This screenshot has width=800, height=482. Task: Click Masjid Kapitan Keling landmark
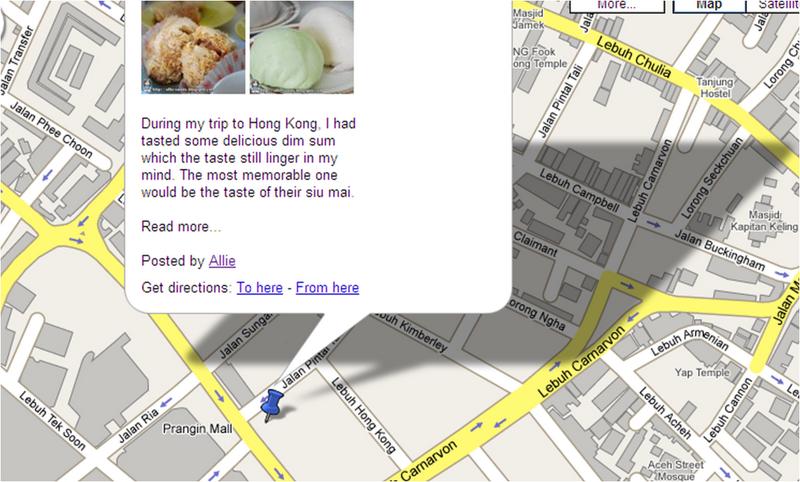764,220
